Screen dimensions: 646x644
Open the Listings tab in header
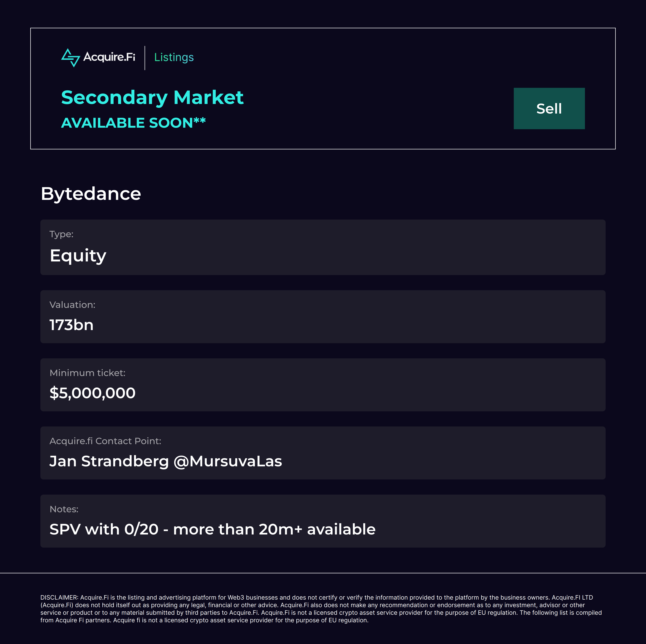174,57
